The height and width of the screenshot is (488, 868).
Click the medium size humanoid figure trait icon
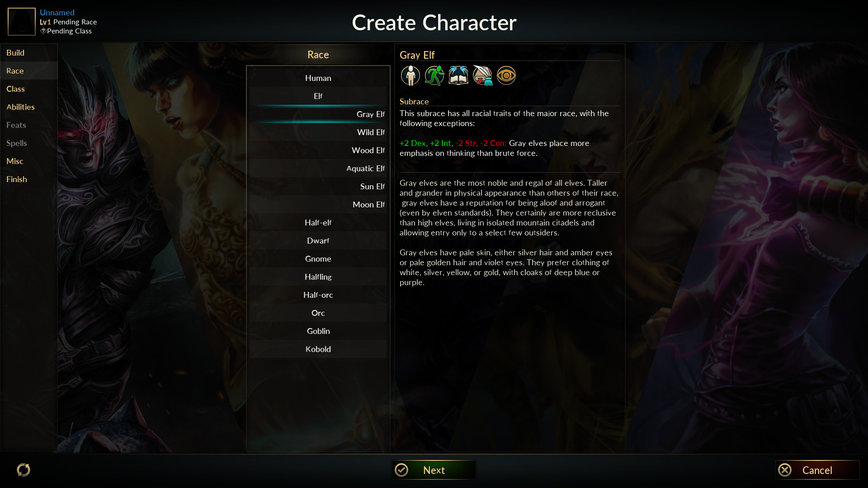(410, 75)
